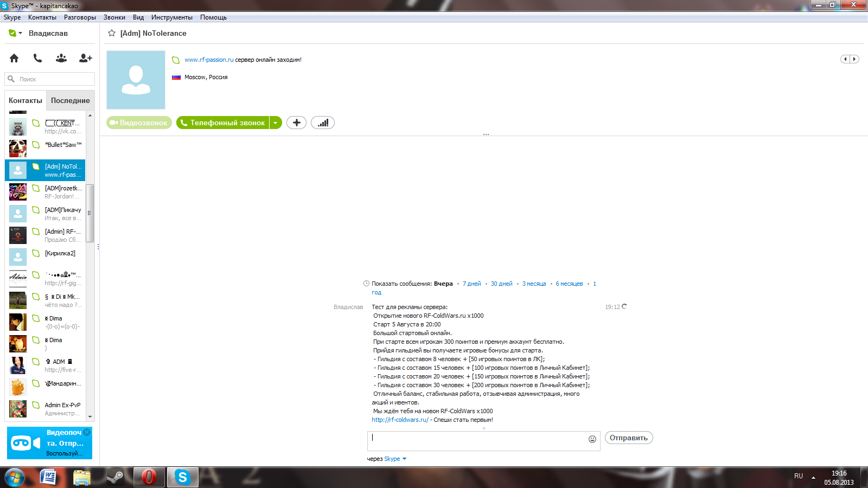Screen dimensions: 868x488
Task: Select the currently highlighted [Adm] NoTol contact
Action: click(45, 170)
